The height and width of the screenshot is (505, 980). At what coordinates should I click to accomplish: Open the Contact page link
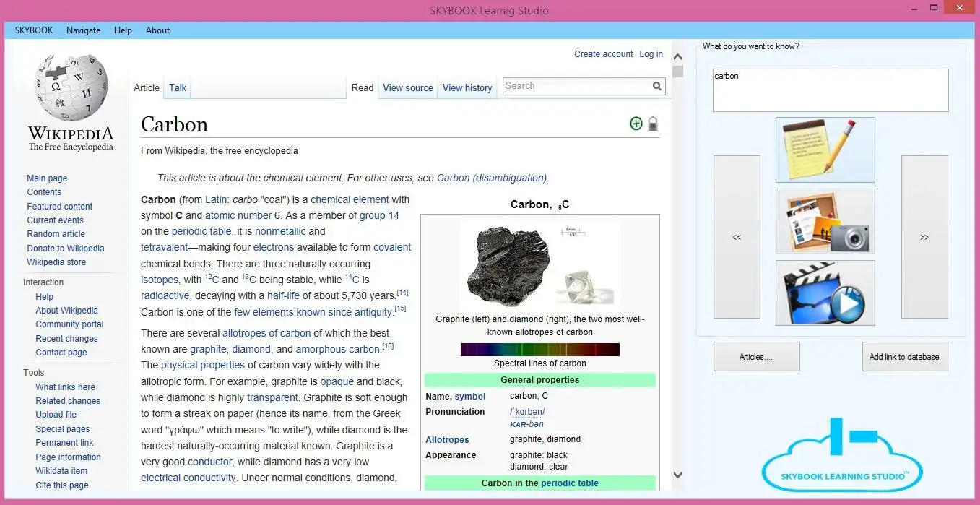61,353
